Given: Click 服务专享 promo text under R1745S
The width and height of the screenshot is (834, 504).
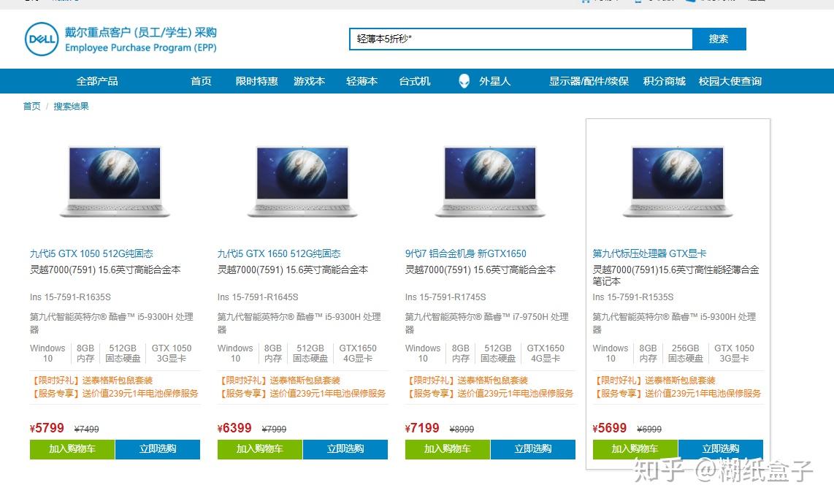Looking at the screenshot, I should 489,394.
